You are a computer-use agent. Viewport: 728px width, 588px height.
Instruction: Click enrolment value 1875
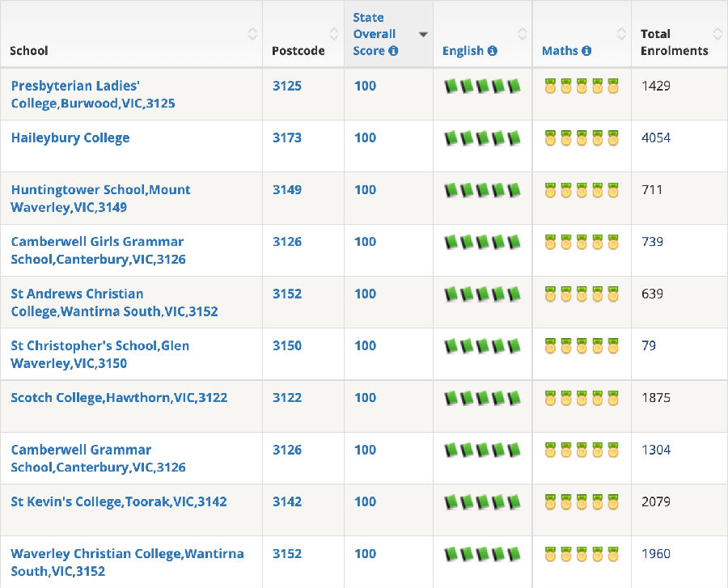pos(655,398)
